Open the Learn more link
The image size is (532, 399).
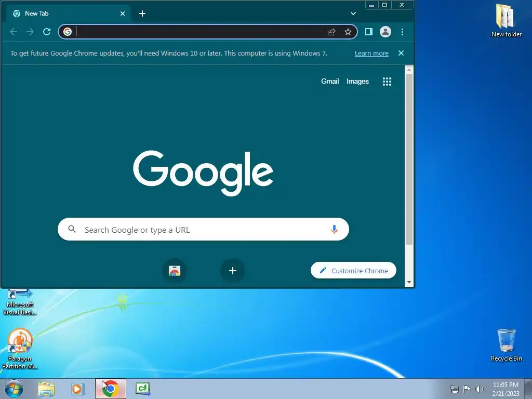coord(371,54)
